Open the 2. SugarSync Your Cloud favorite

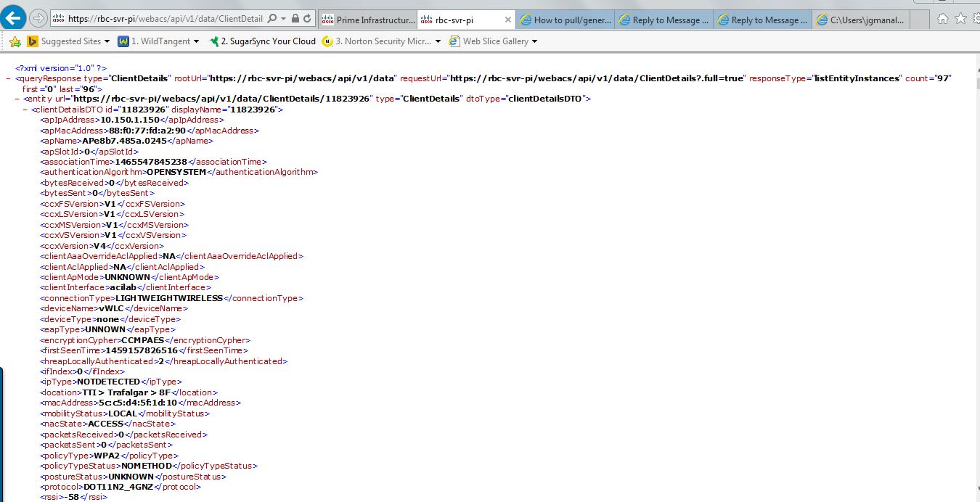(x=262, y=41)
